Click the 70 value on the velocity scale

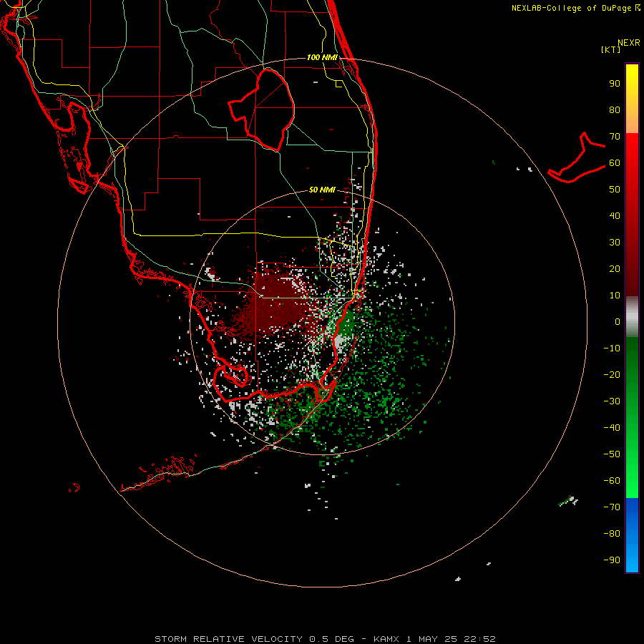[x=615, y=137]
